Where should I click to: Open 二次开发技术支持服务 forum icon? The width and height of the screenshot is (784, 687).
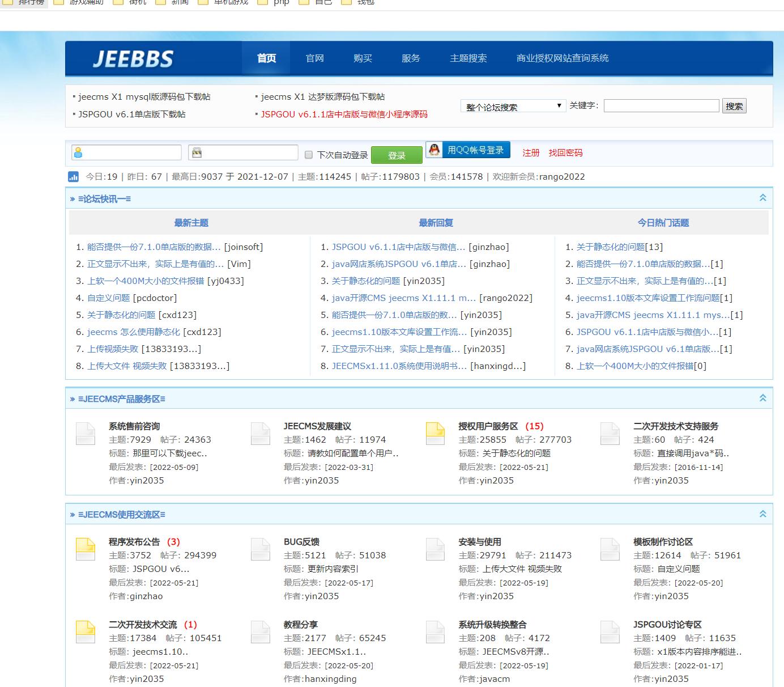click(x=610, y=434)
